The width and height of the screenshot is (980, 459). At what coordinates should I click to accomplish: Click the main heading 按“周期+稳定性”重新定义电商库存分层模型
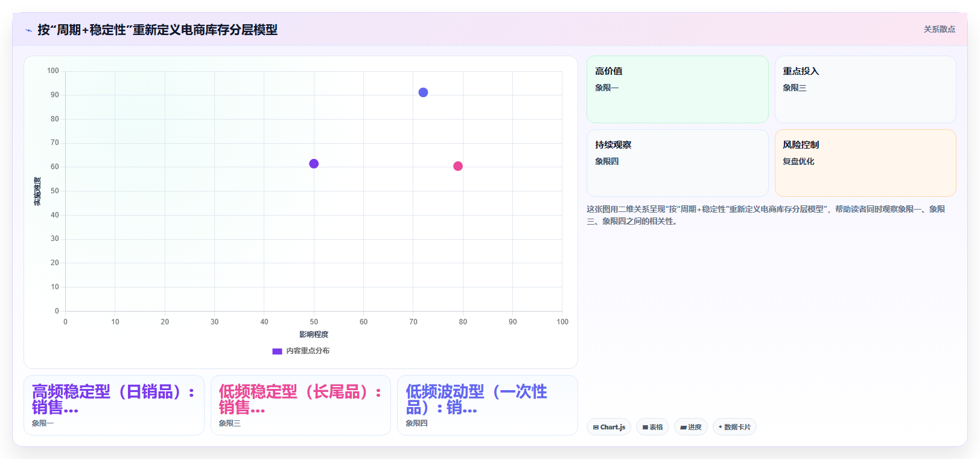click(157, 30)
